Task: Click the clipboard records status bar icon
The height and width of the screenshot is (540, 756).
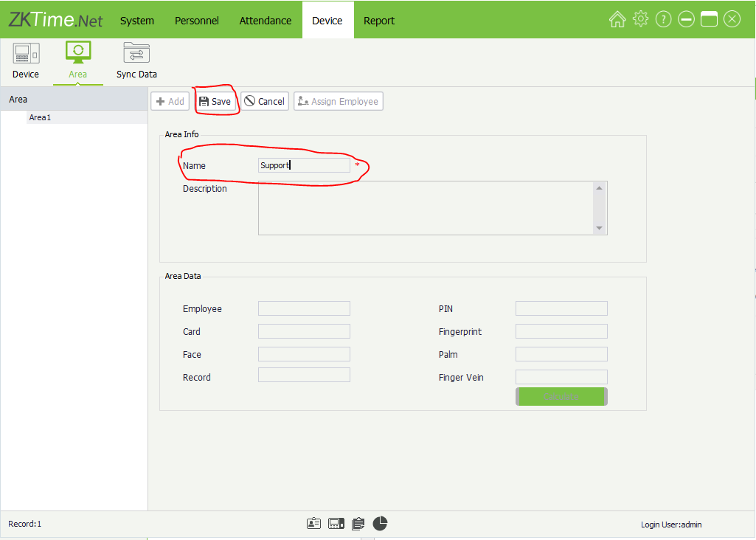Action: 358,524
